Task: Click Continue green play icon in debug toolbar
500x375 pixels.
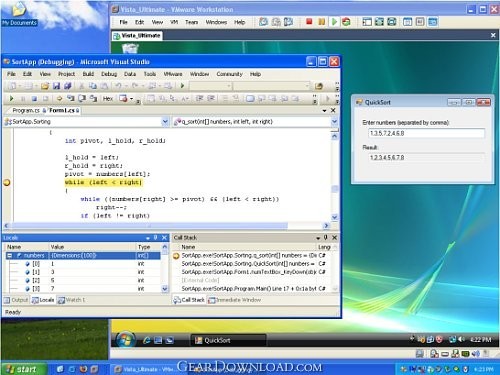Action: point(12,98)
